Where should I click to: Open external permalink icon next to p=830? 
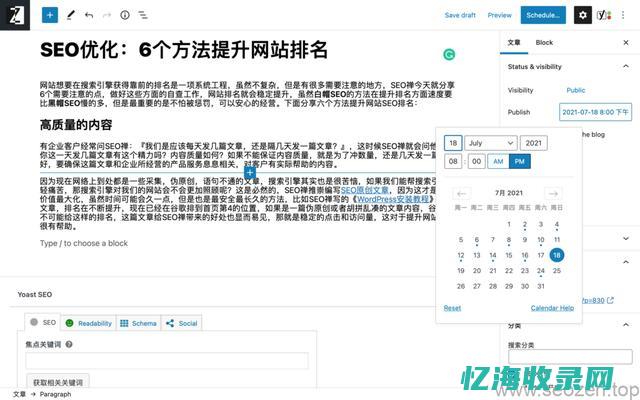(x=610, y=300)
